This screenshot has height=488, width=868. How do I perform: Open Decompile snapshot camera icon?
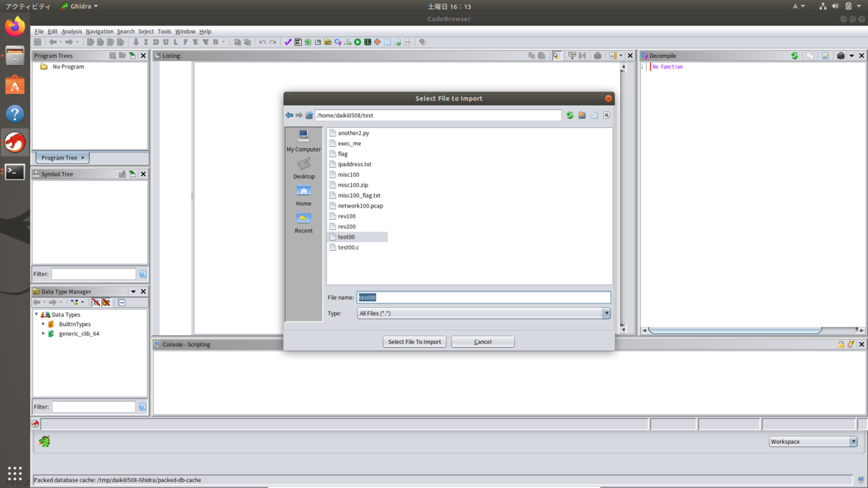pyautogui.click(x=841, y=56)
